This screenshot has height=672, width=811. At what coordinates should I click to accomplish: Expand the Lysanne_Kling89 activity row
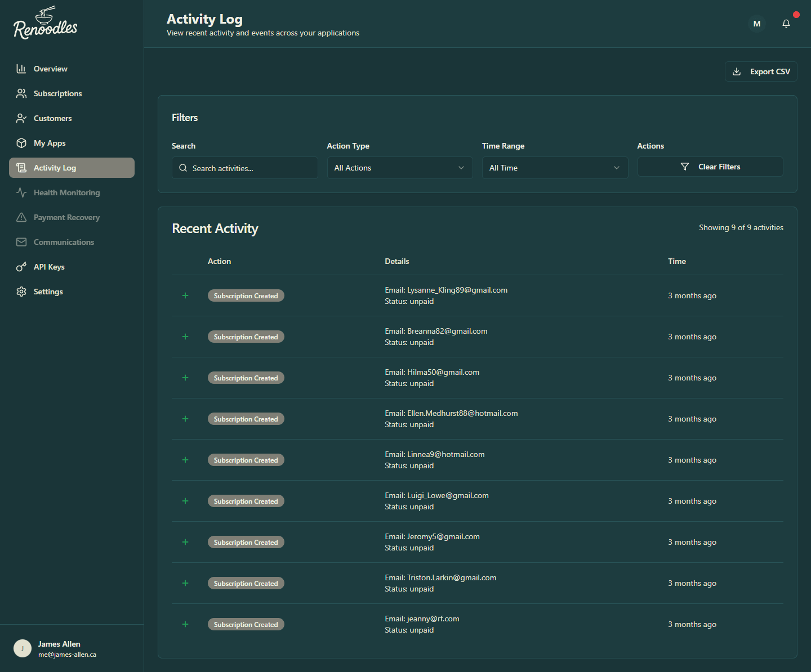tap(185, 295)
